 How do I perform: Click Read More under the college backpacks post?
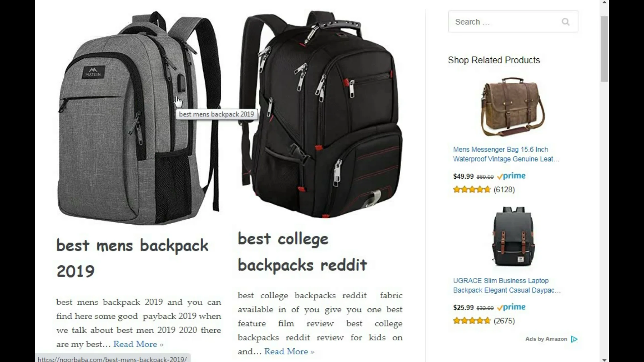click(289, 352)
